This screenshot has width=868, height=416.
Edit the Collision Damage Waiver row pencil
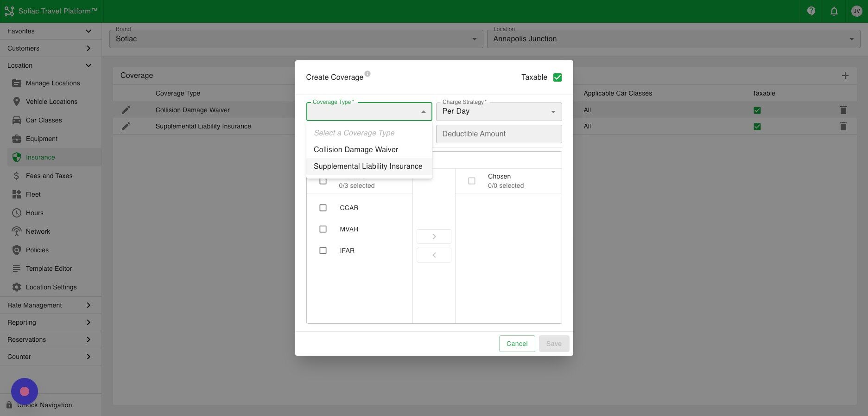coord(126,110)
